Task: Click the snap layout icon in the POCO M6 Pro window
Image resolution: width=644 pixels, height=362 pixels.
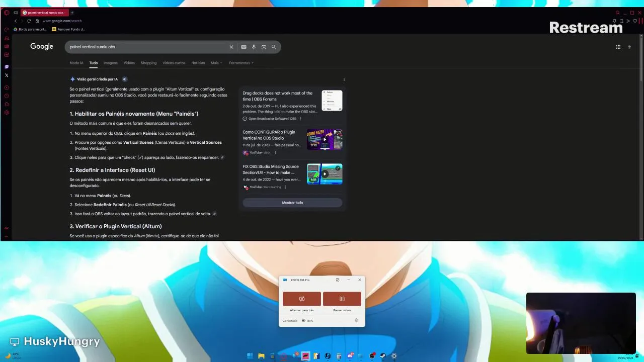Action: coord(338,280)
